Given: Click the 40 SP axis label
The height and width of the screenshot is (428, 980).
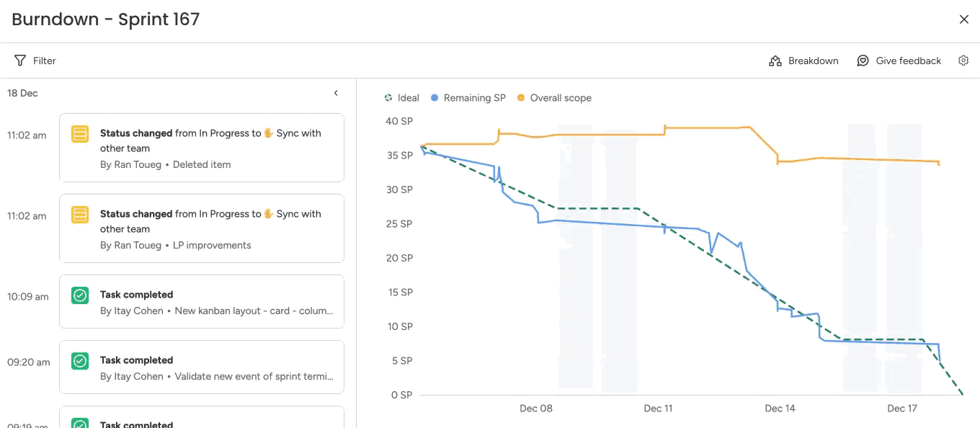Looking at the screenshot, I should coord(399,121).
